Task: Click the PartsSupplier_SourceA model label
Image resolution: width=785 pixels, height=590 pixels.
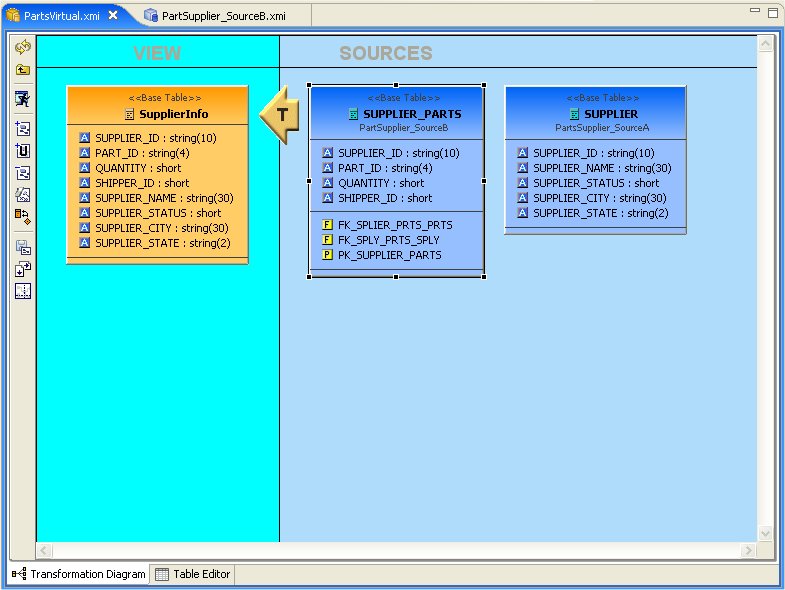Action: tap(602, 128)
